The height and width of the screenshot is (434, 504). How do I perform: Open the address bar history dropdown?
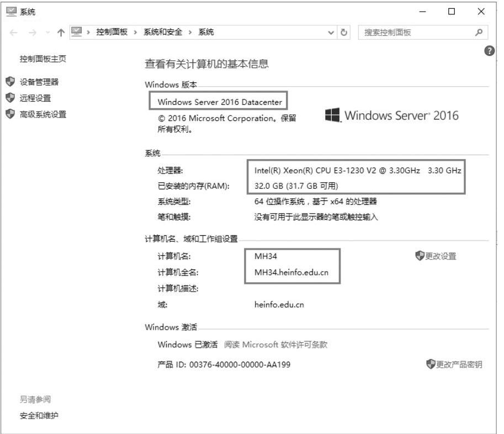click(331, 33)
